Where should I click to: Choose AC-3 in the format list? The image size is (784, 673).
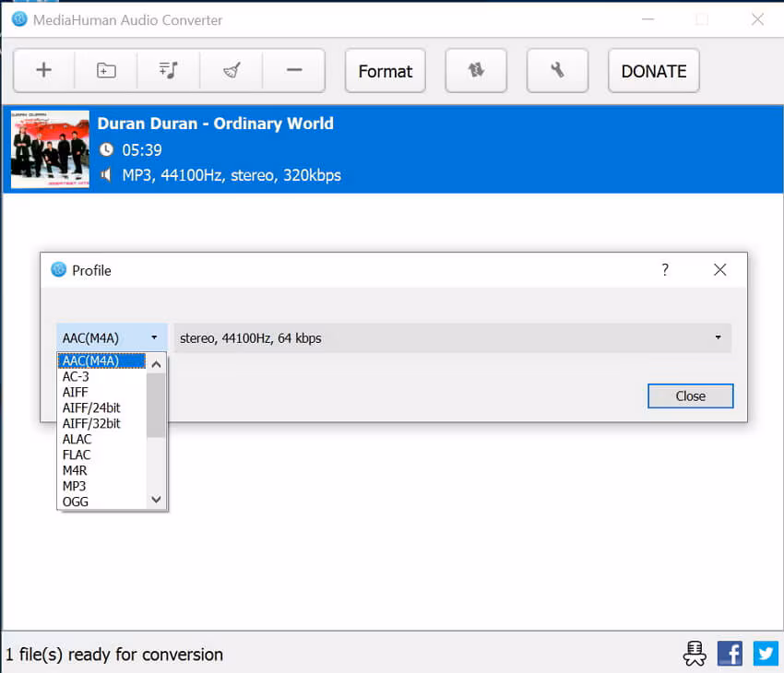tap(101, 377)
